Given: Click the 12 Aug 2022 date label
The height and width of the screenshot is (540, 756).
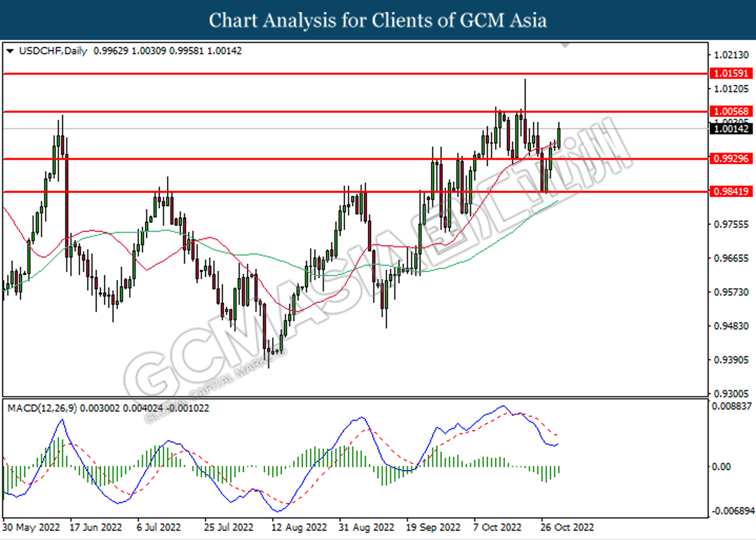Looking at the screenshot, I should 299,527.
